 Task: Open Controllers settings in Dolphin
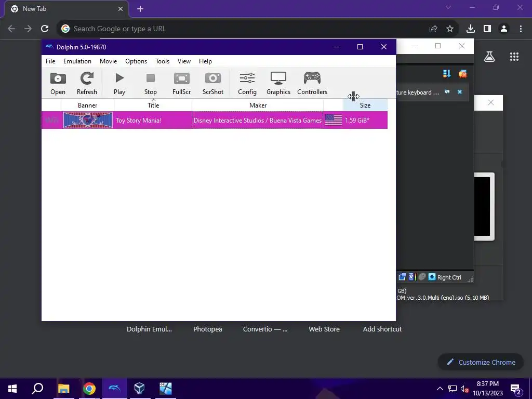coord(312,83)
